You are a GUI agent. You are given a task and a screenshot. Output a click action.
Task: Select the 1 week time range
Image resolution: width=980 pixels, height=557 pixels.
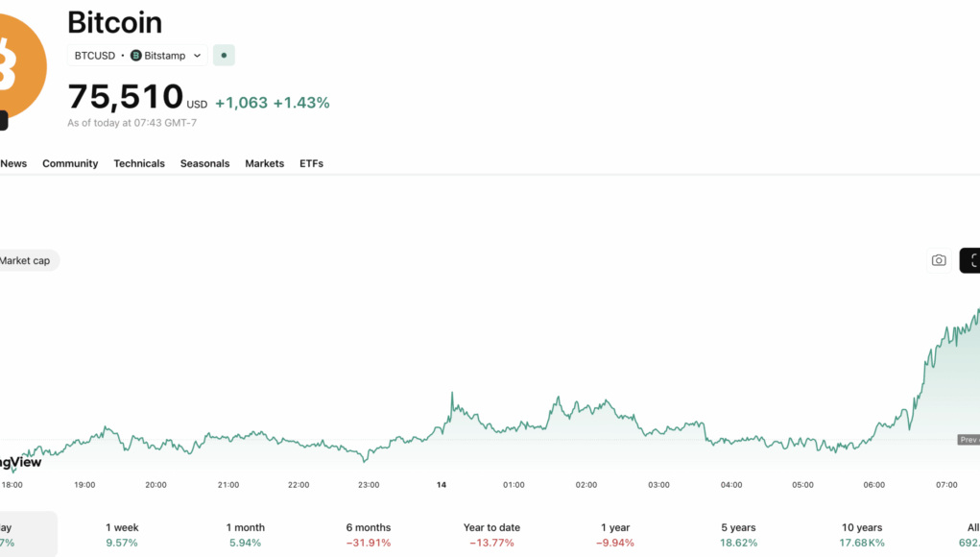122,535
